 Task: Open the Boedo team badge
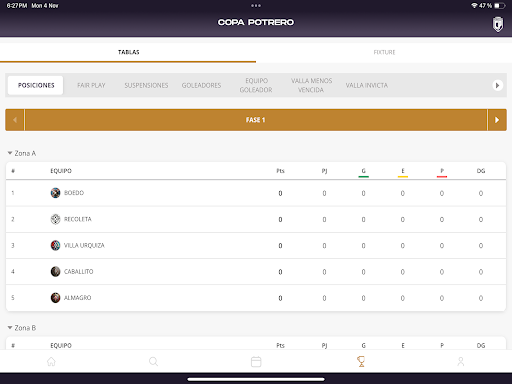click(x=55, y=193)
